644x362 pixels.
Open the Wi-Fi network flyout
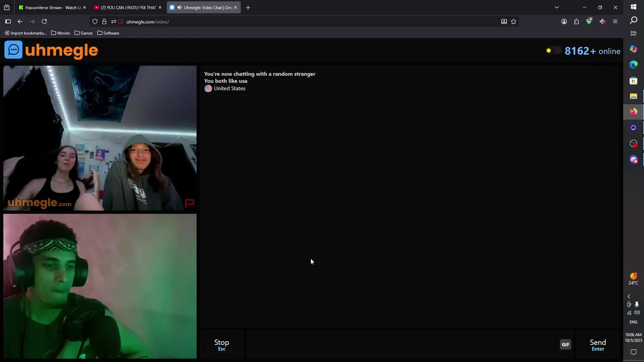[x=629, y=313]
